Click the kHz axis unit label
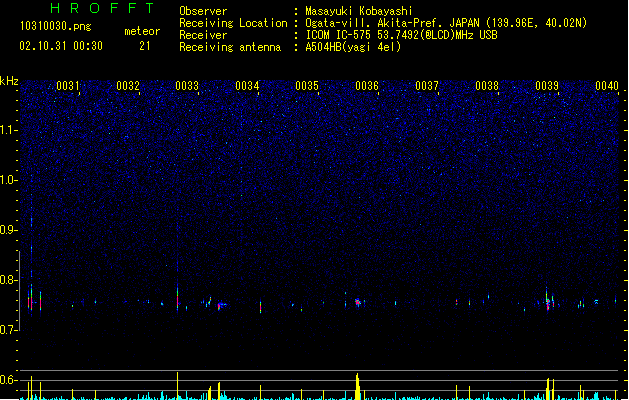629x400 pixels. 9,81
